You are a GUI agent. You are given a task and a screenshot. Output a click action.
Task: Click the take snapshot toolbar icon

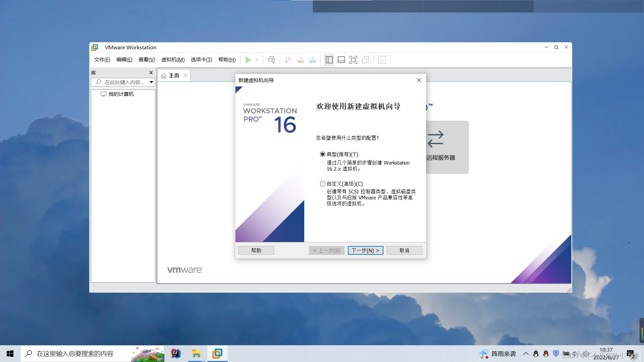288,60
